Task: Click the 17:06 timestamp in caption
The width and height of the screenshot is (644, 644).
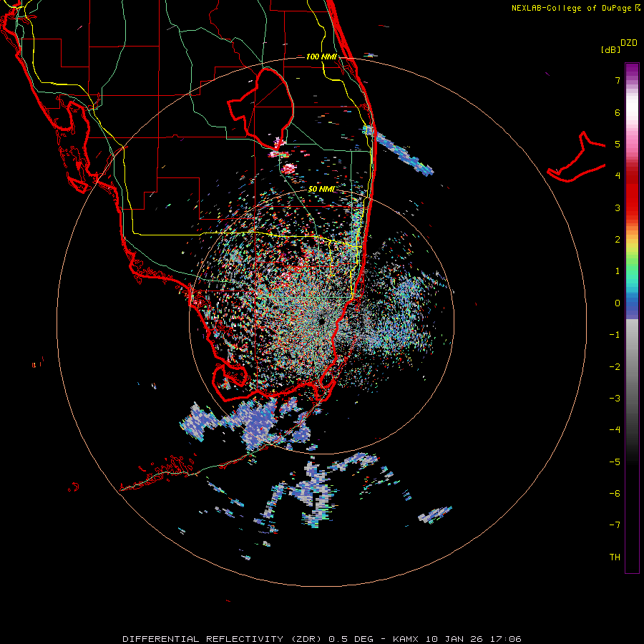Action: [x=507, y=639]
